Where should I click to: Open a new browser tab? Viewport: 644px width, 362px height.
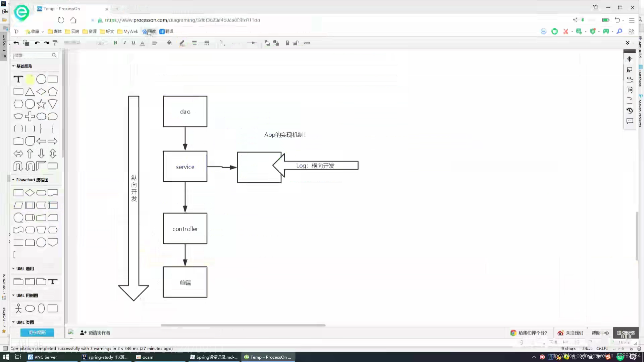117,9
